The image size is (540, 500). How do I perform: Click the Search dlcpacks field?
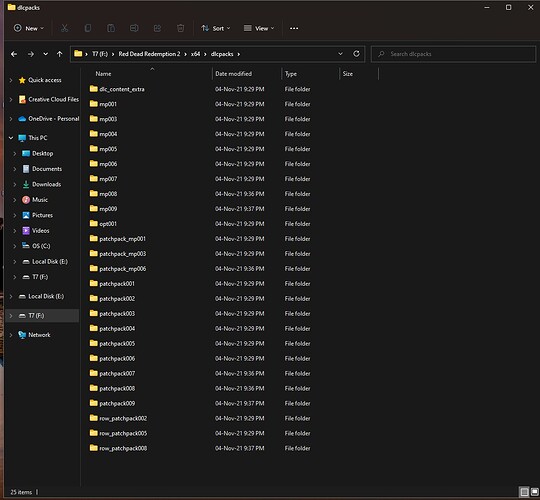coord(453,54)
